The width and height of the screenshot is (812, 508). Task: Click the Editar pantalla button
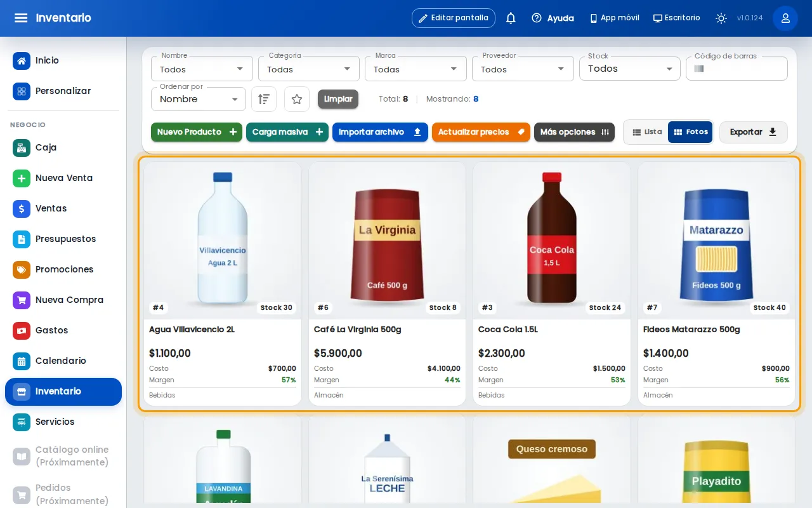[454, 18]
